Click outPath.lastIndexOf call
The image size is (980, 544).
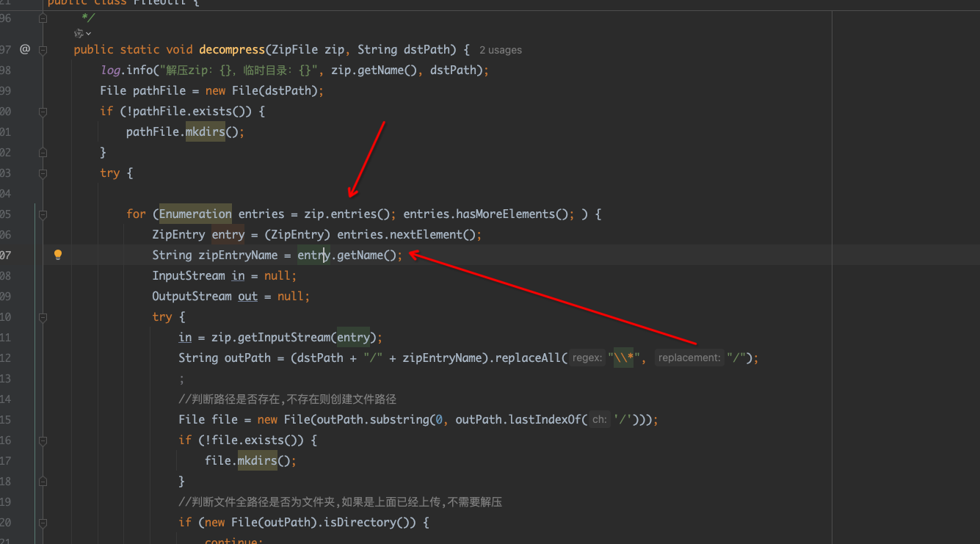point(520,419)
